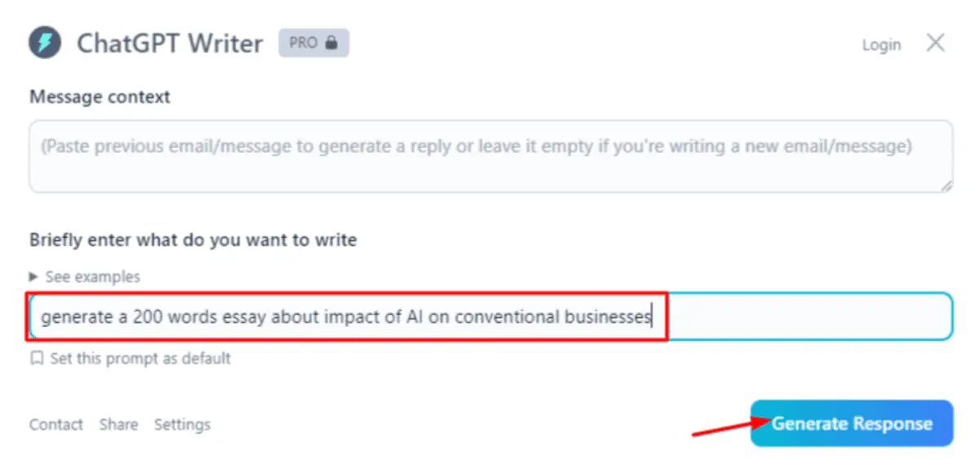980x474 pixels.
Task: Click the prompt field containing the essay request
Action: pos(491,316)
